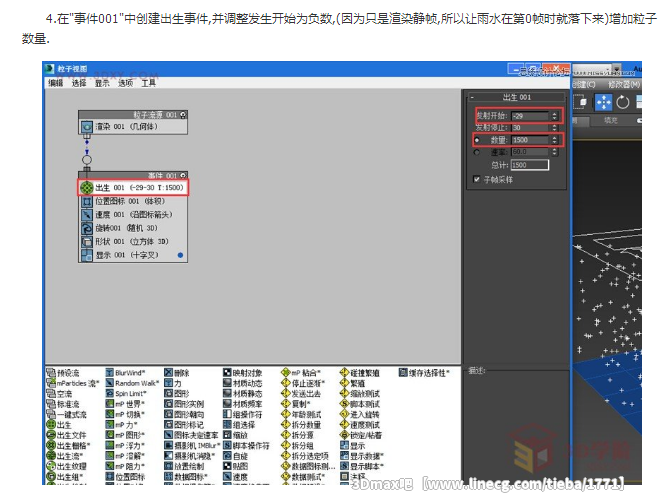Select 位置图标 001 operator in event
The height and width of the screenshot is (503, 664).
pyautogui.click(x=133, y=201)
